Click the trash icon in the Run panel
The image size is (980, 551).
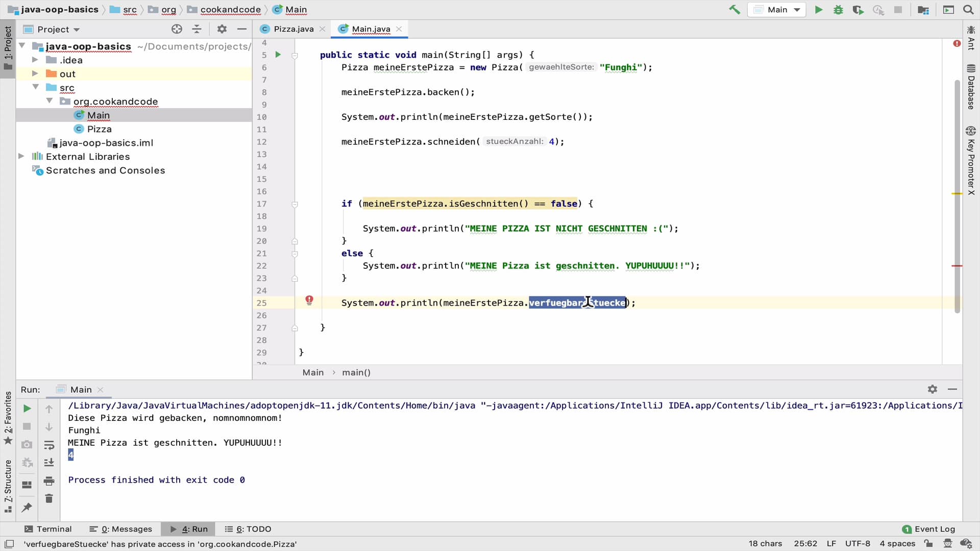pyautogui.click(x=49, y=498)
